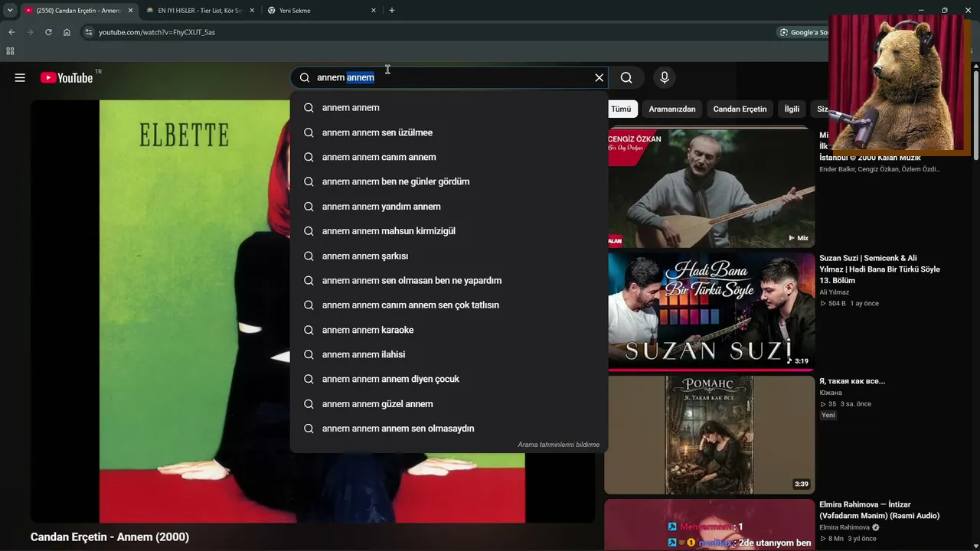This screenshot has height=551, width=980.
Task: Open Google'a Sor address bar chip
Action: (804, 32)
